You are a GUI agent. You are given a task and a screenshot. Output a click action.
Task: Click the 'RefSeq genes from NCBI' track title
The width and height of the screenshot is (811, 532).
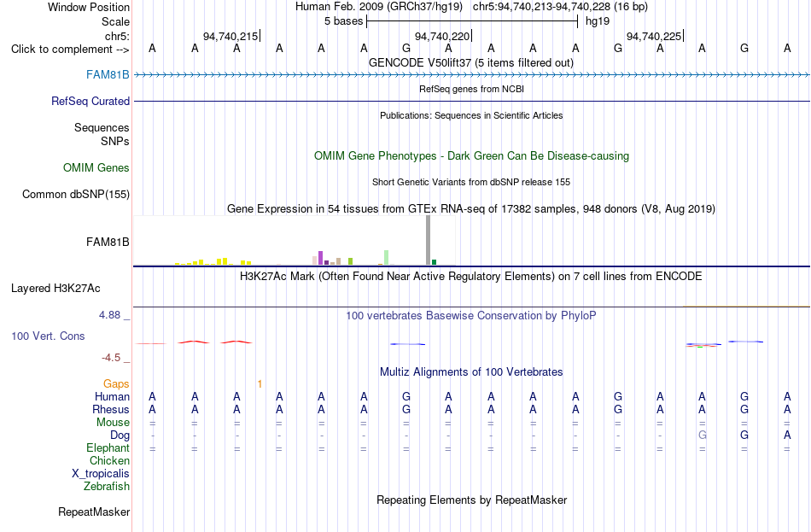click(471, 89)
